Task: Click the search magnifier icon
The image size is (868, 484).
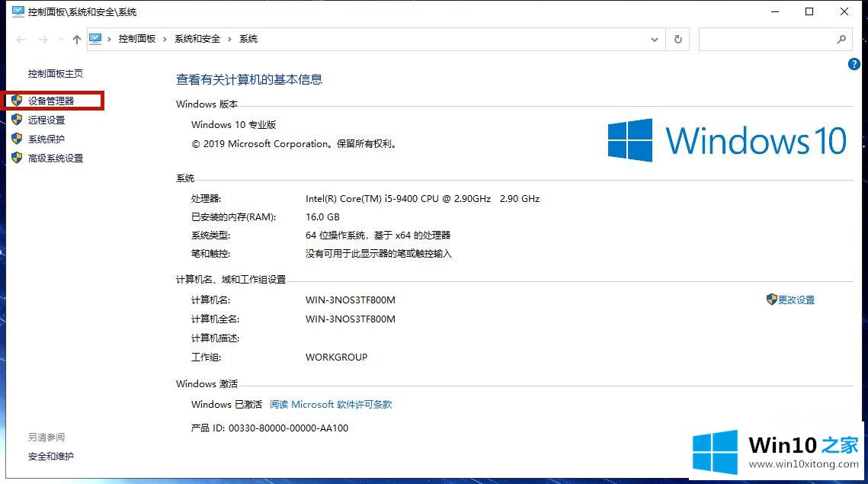Action: pyautogui.click(x=841, y=40)
